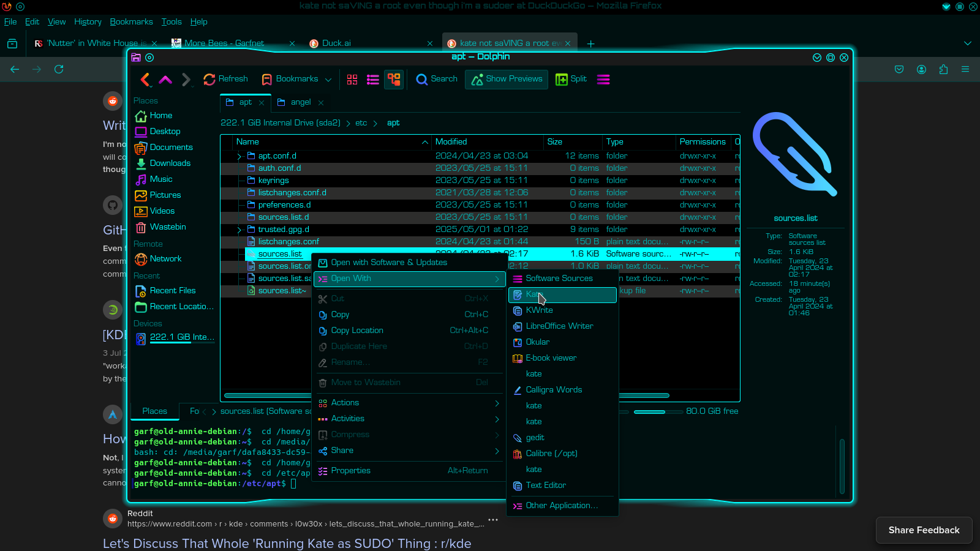
Task: Open Dolphin hamburger menu
Action: click(x=603, y=80)
